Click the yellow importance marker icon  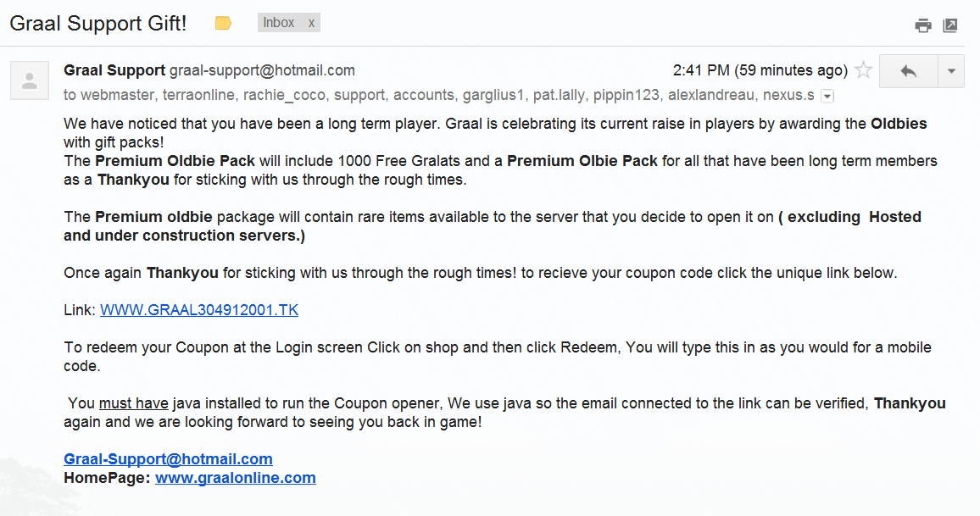point(223,24)
